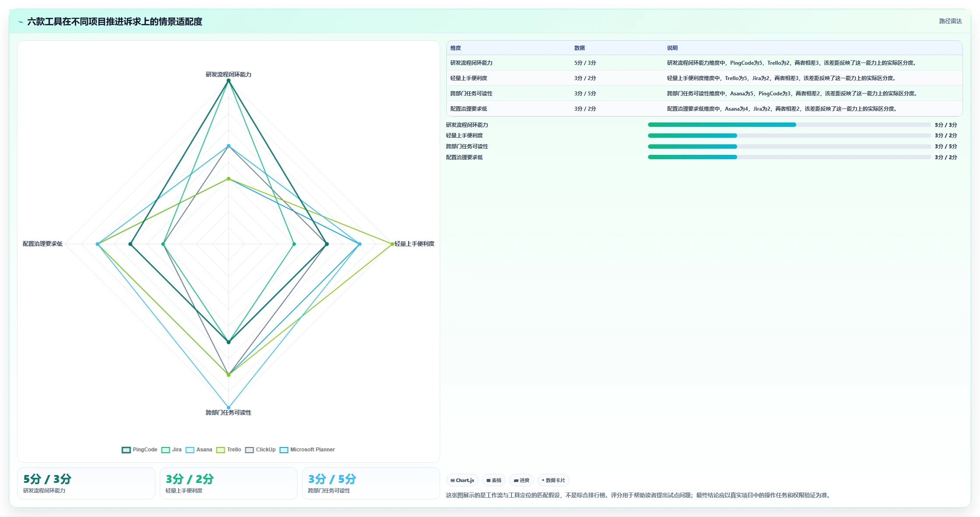Click the 表格 tag chip

(x=494, y=480)
